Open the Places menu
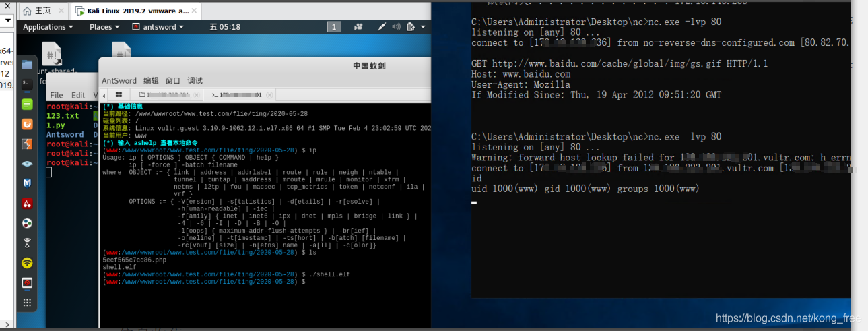Viewport: 868px width, 331px height. coord(104,27)
